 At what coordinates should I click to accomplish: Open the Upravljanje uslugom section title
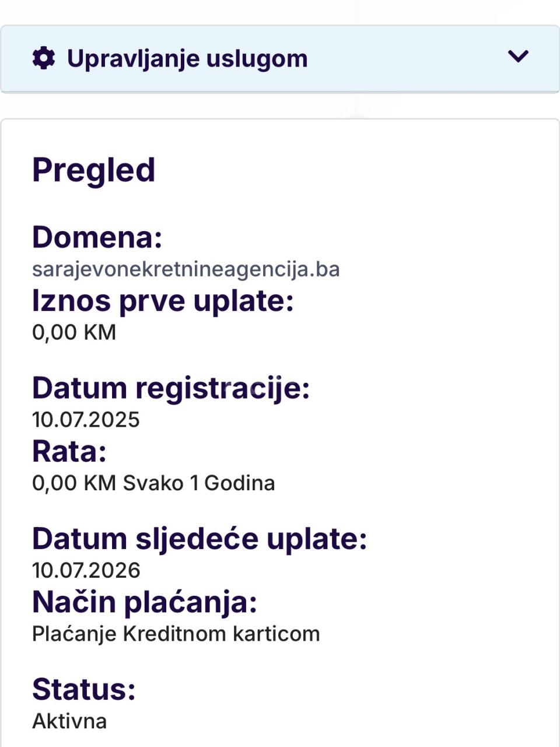[x=187, y=59]
